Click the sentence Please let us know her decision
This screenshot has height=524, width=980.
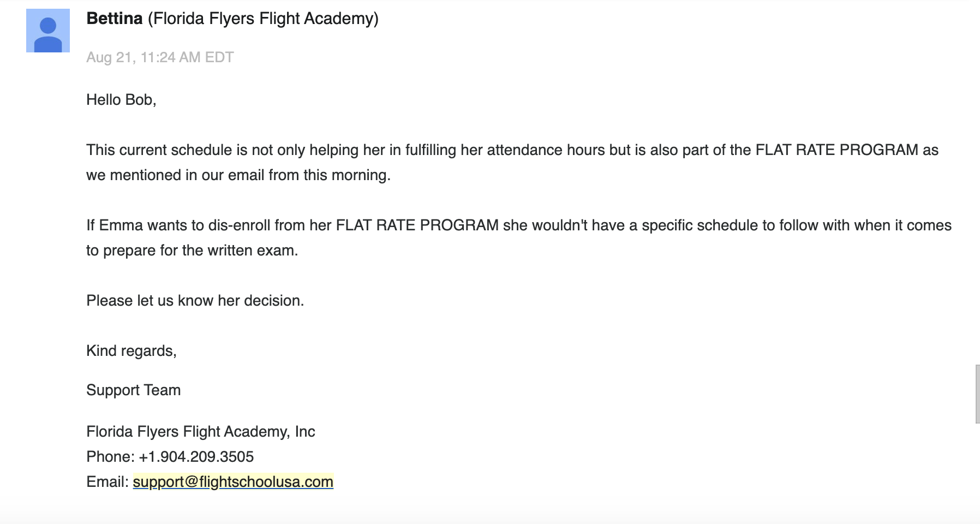pyautogui.click(x=195, y=300)
